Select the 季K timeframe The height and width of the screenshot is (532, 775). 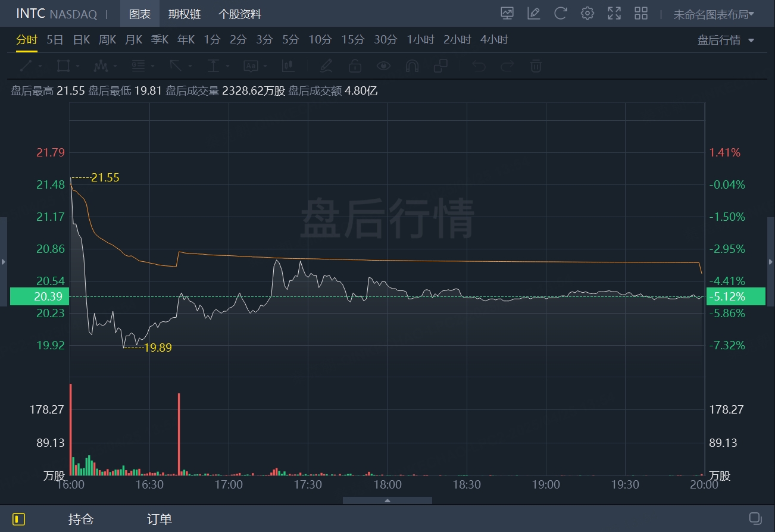(x=160, y=40)
